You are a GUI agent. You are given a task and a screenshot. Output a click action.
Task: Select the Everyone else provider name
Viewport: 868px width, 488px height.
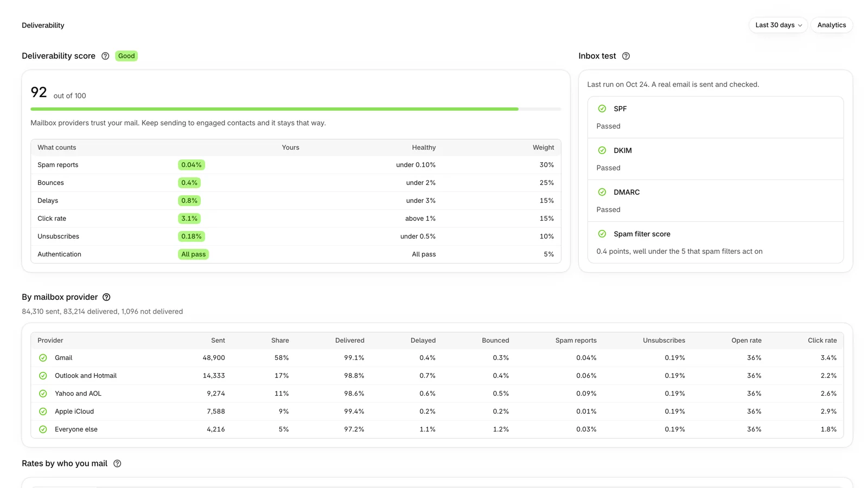(x=76, y=429)
